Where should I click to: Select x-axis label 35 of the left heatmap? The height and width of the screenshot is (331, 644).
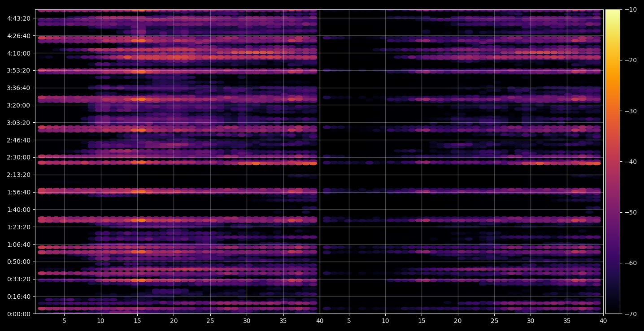[283, 321]
